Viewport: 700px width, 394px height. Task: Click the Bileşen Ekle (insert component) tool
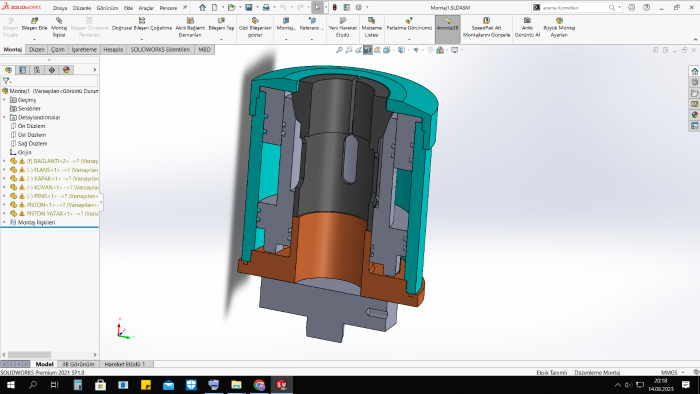tap(34, 27)
